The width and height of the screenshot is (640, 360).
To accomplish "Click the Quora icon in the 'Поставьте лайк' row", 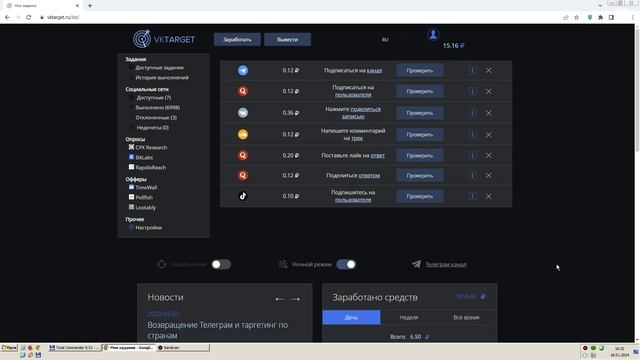I will tap(243, 155).
